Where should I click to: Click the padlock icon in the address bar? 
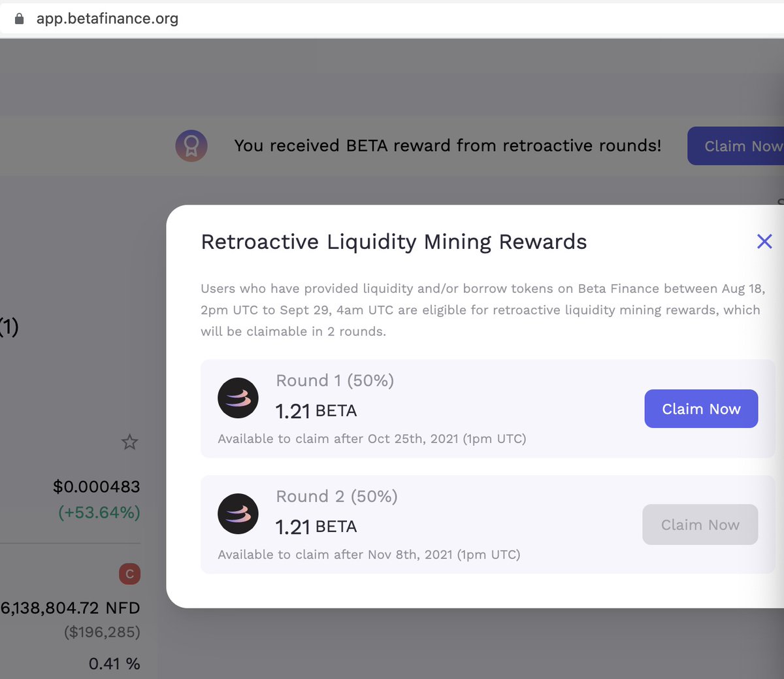point(19,18)
